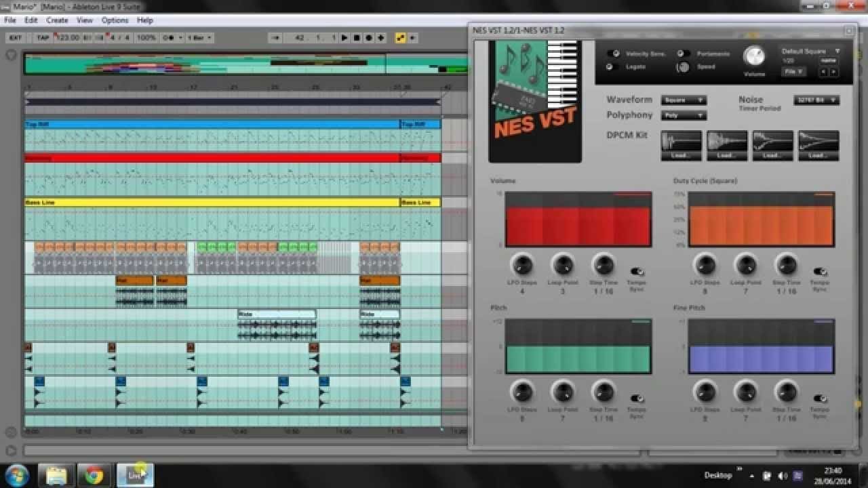Toggle Tempo Sync in Fine Pitch section
Screen dimensions: 868x488
(821, 399)
